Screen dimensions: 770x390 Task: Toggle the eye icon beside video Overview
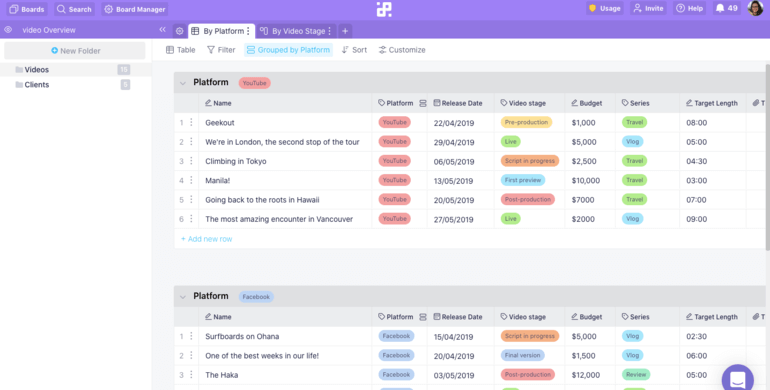tap(8, 30)
